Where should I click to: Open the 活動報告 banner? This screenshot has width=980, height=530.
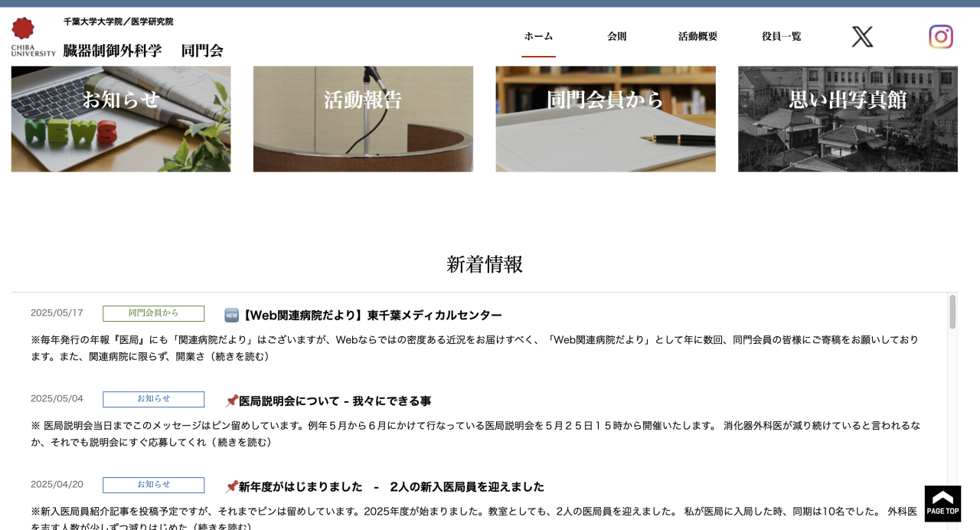click(x=363, y=118)
